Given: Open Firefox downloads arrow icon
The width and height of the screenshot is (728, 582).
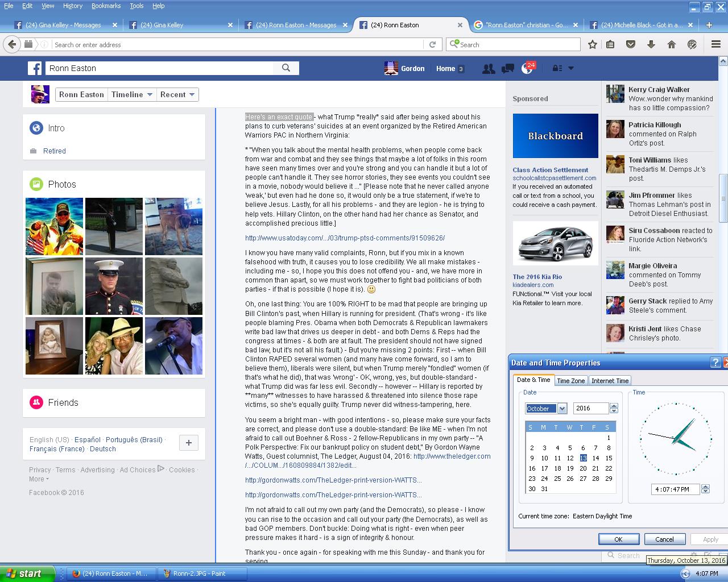Looking at the screenshot, I should [651, 44].
